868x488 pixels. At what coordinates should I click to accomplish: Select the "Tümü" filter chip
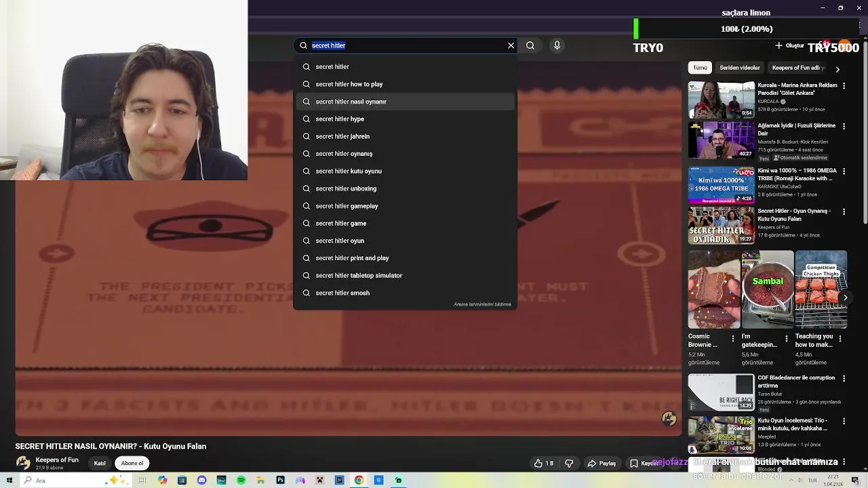click(x=700, y=68)
